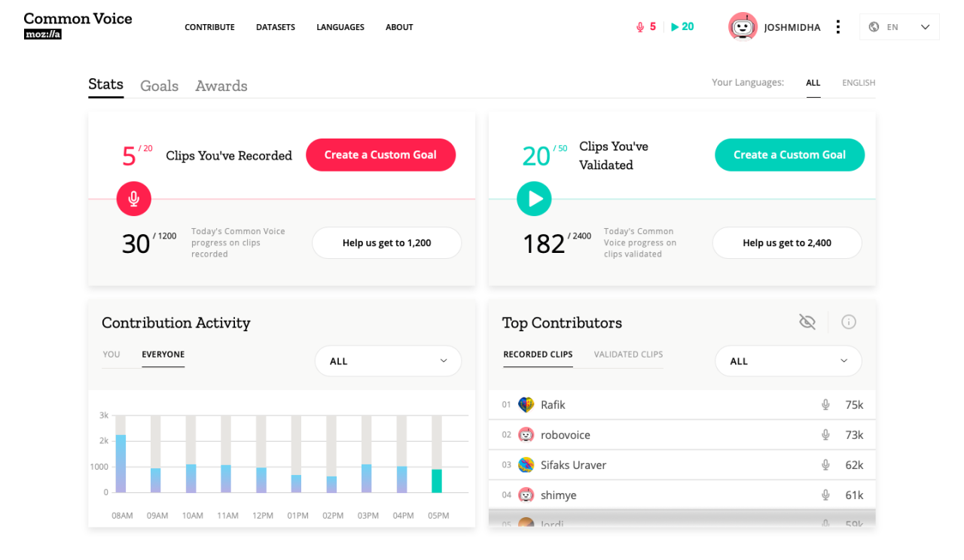Click the Rafik contributor name
The height and width of the screenshot is (560, 964).
tap(553, 405)
